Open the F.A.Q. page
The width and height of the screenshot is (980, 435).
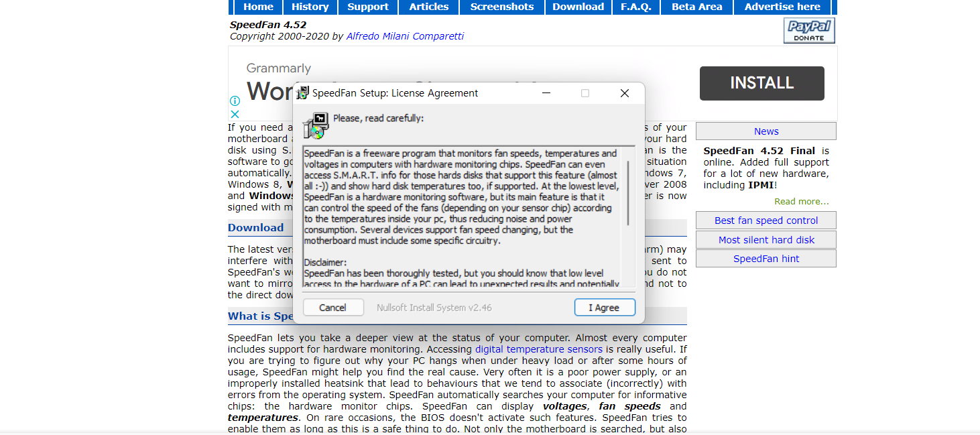tap(636, 7)
